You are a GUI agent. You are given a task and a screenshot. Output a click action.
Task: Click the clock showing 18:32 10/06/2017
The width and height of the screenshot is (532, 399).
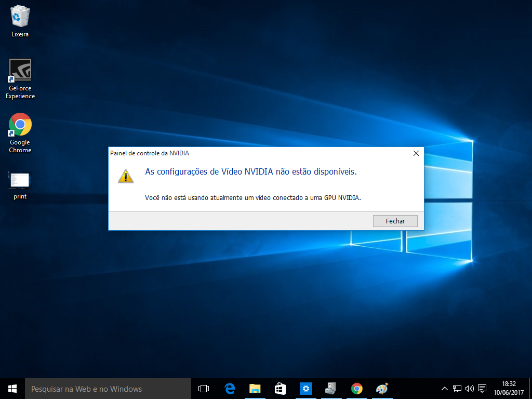pos(509,389)
